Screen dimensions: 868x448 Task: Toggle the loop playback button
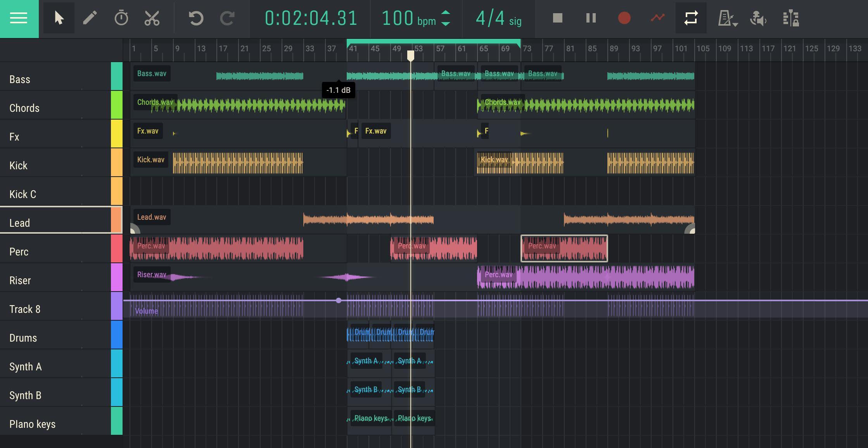(x=691, y=17)
